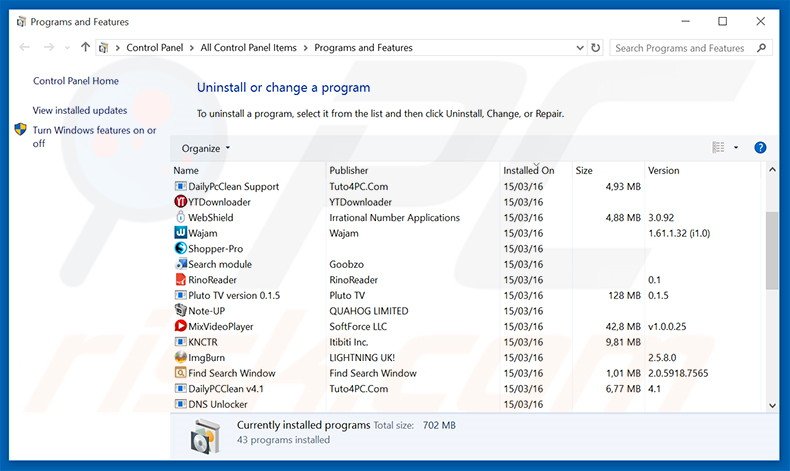
Task: Open Turn Windows features on or off
Action: click(94, 137)
